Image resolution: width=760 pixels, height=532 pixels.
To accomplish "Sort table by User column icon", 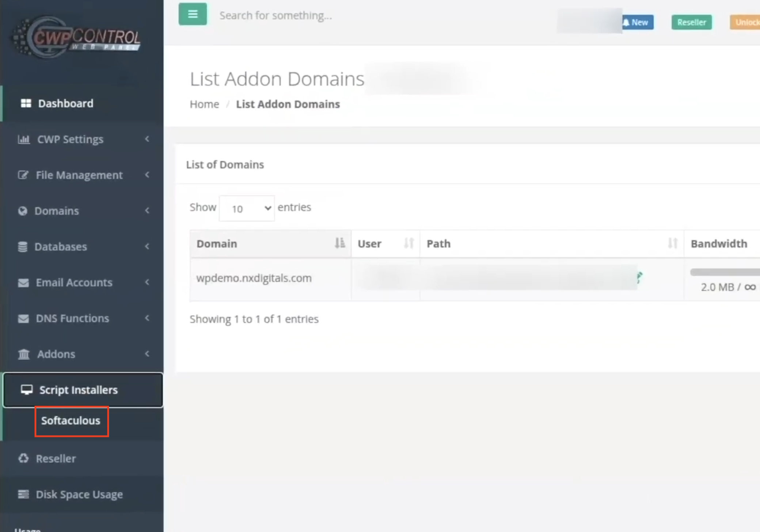I will click(x=409, y=243).
